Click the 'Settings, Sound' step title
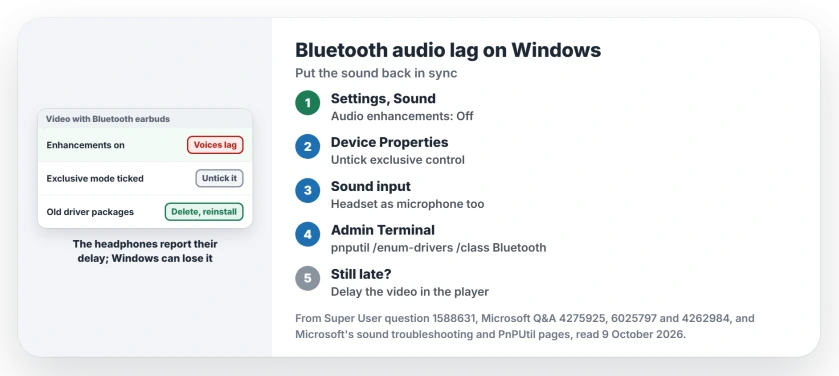 pos(383,98)
